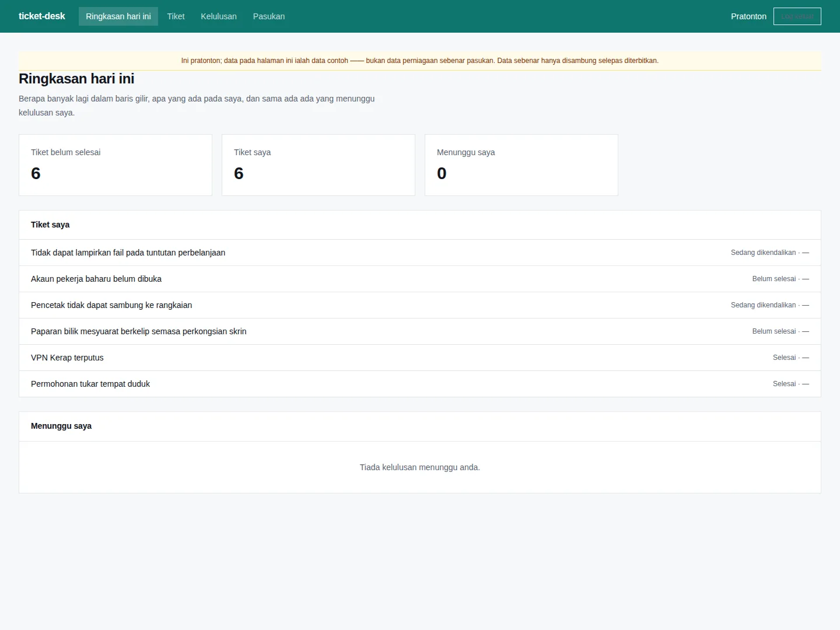
Task: Click the status of the lampirkan fail ticket
Action: pos(770,253)
